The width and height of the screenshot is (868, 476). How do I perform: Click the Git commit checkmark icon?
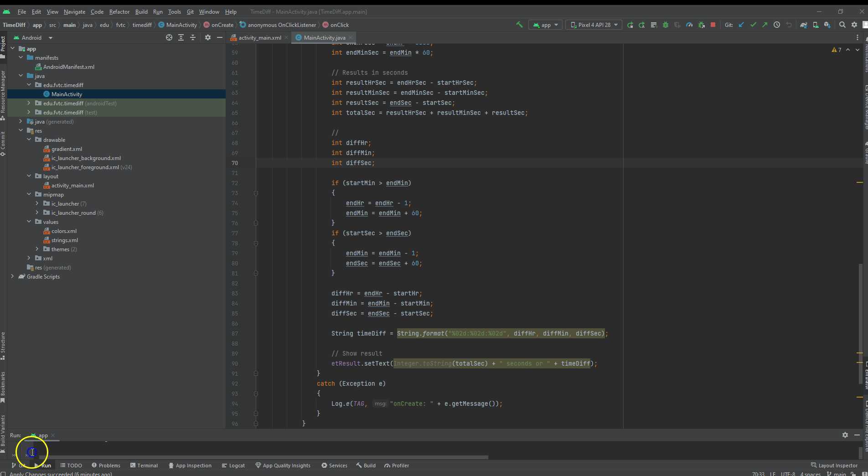[x=753, y=25]
